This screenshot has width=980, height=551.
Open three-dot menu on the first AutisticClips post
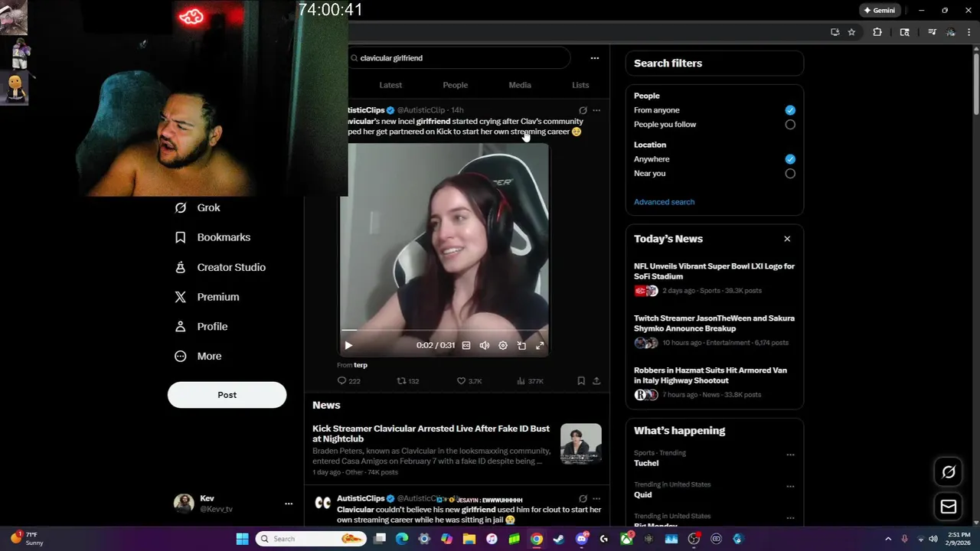point(596,110)
